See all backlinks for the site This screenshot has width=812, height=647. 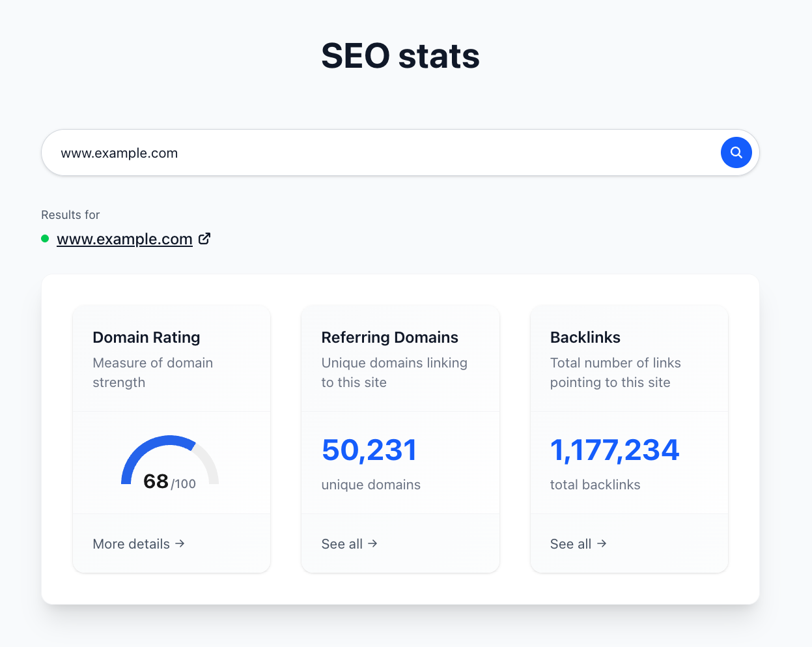click(x=570, y=543)
